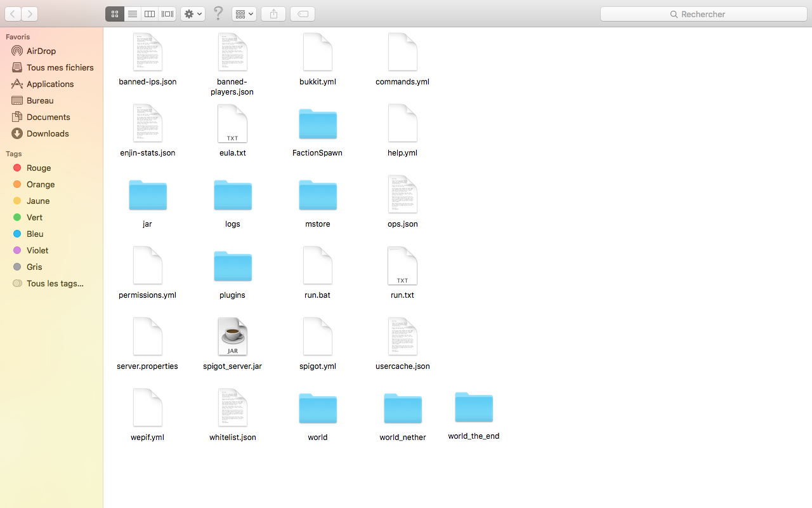The width and height of the screenshot is (812, 508).
Task: Click the world_the_end name label
Action: point(474,436)
